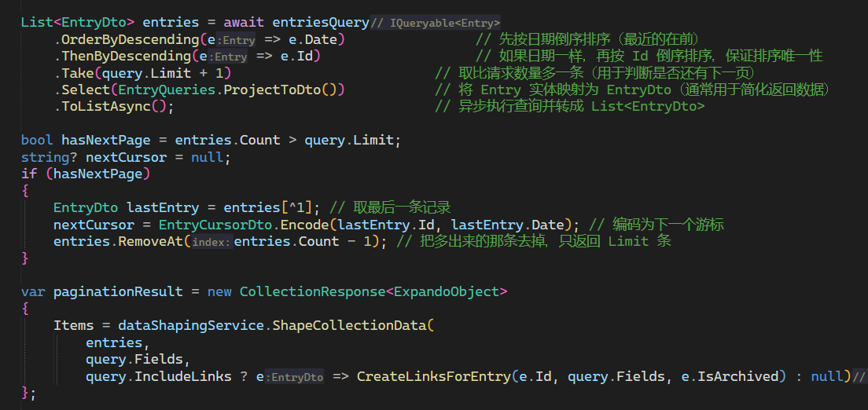The width and height of the screenshot is (868, 410).
Task: Click the comment '异步执行查询并转成'
Action: click(521, 106)
